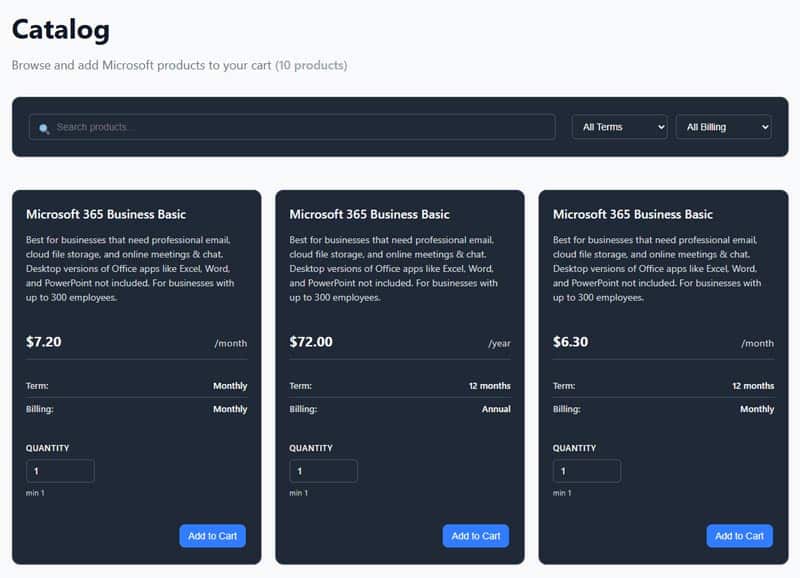This screenshot has height=578, width=800.
Task: Click Billing value Monthly on $6.30 card
Action: coord(757,409)
